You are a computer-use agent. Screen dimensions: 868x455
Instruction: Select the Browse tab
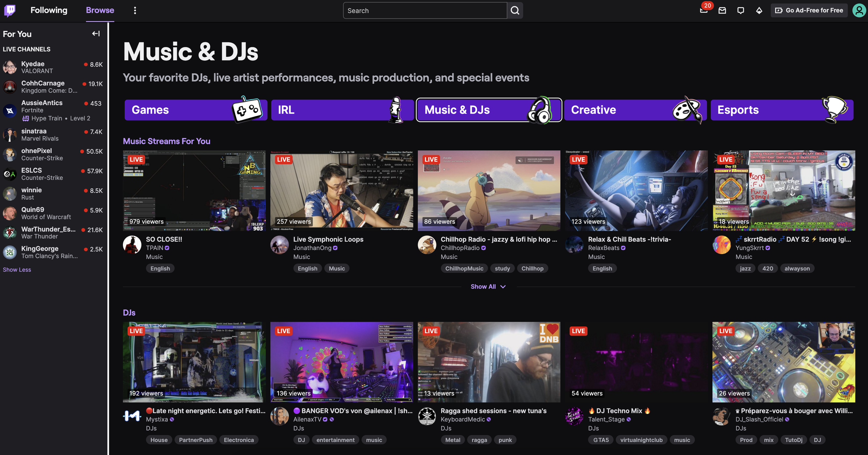[x=100, y=10]
